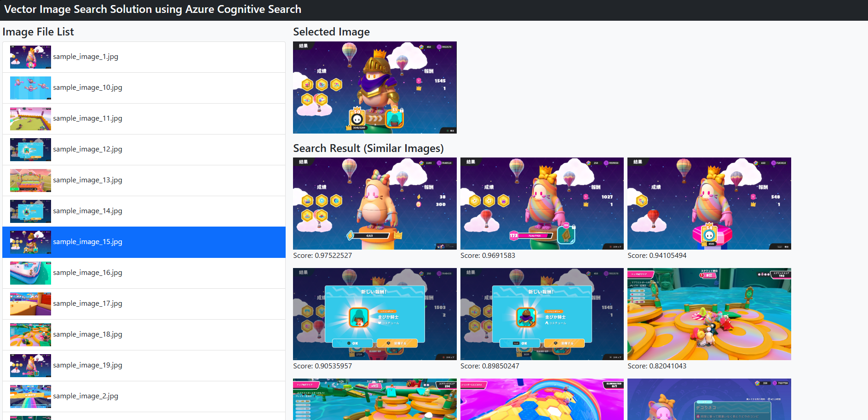The width and height of the screenshot is (868, 420).
Task: Click thumbnail beside sample_image_16.jpg
Action: pyautogui.click(x=30, y=273)
